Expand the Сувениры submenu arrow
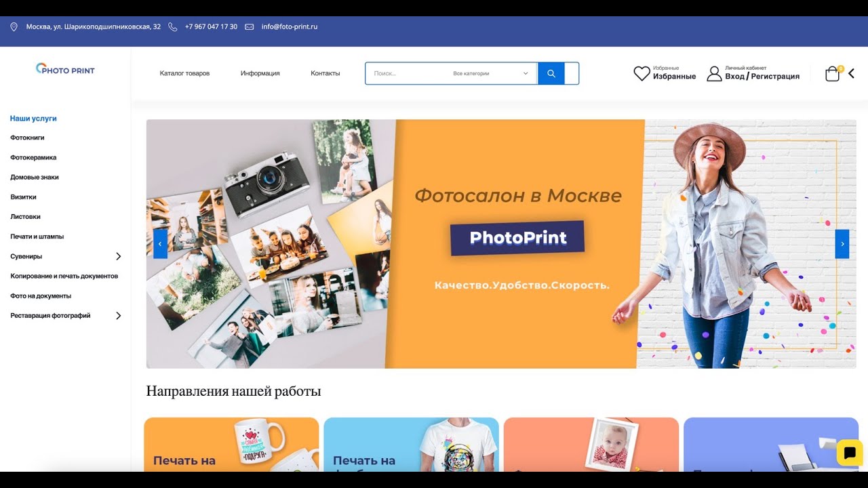The height and width of the screenshot is (488, 868). point(118,256)
